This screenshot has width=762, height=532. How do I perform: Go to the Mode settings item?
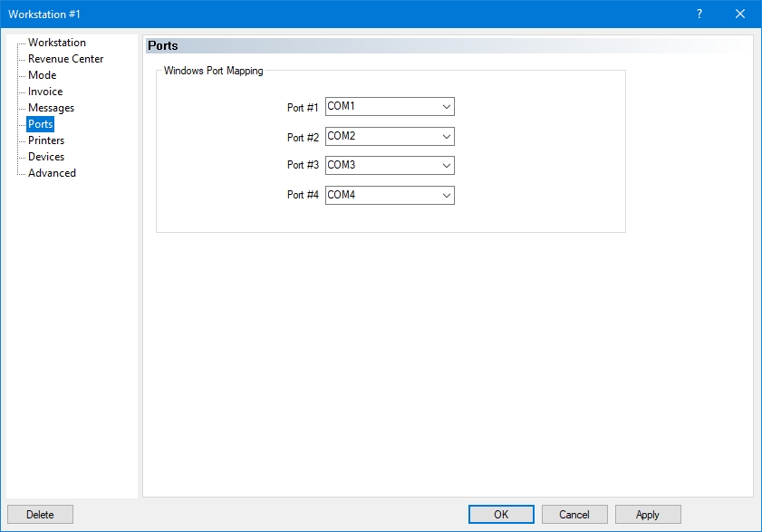[x=42, y=75]
